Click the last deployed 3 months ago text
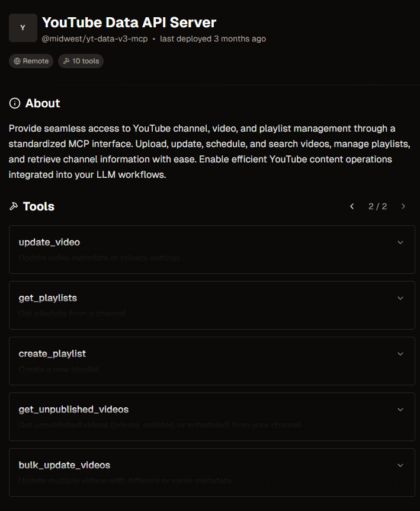 point(213,39)
